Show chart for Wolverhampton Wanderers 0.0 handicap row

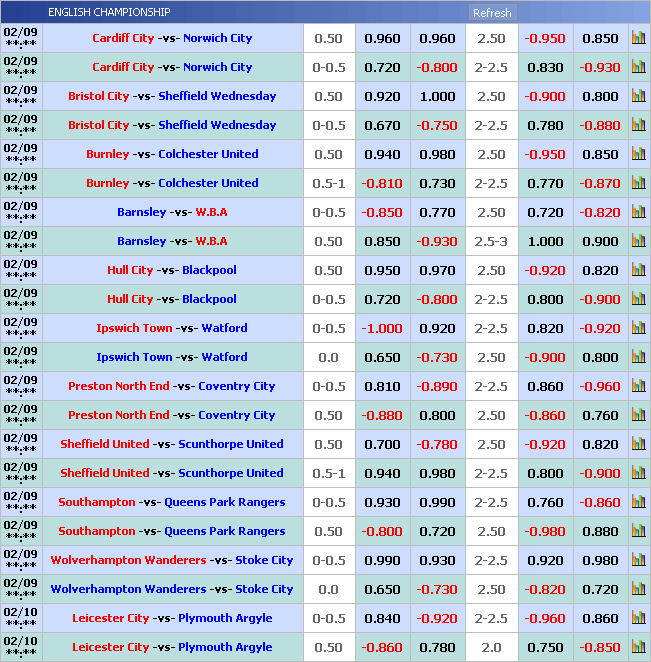[638, 590]
